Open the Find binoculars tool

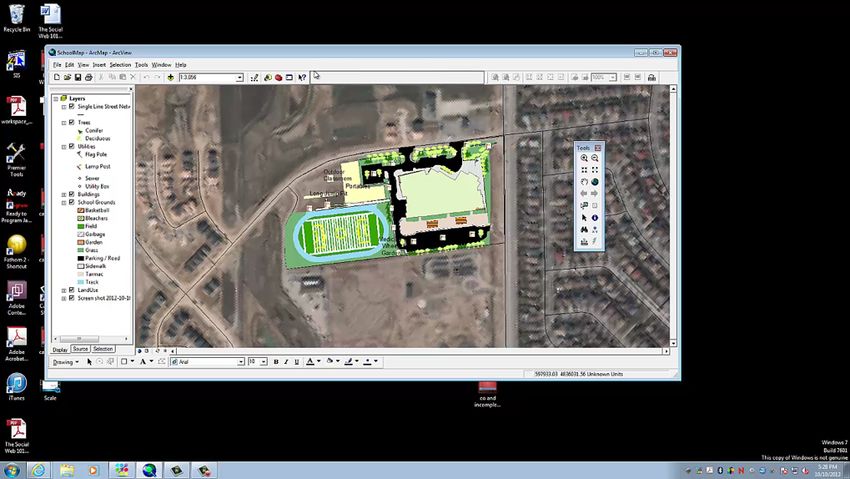584,230
